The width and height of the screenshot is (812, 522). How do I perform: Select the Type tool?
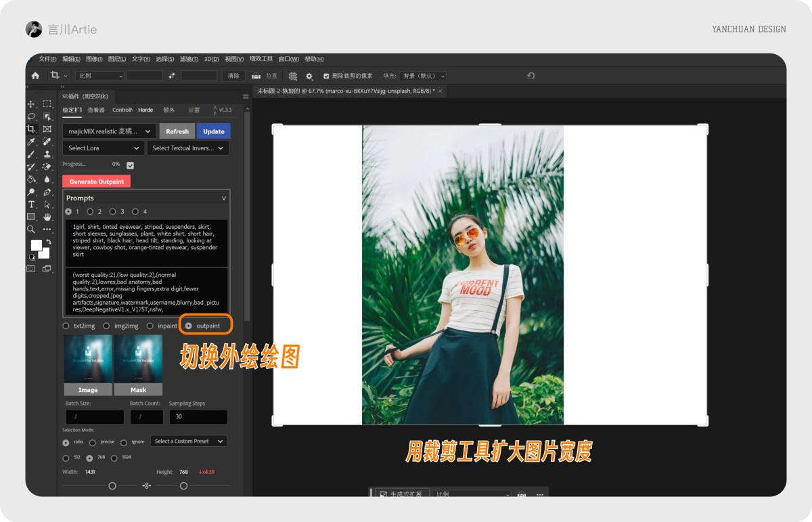30,204
